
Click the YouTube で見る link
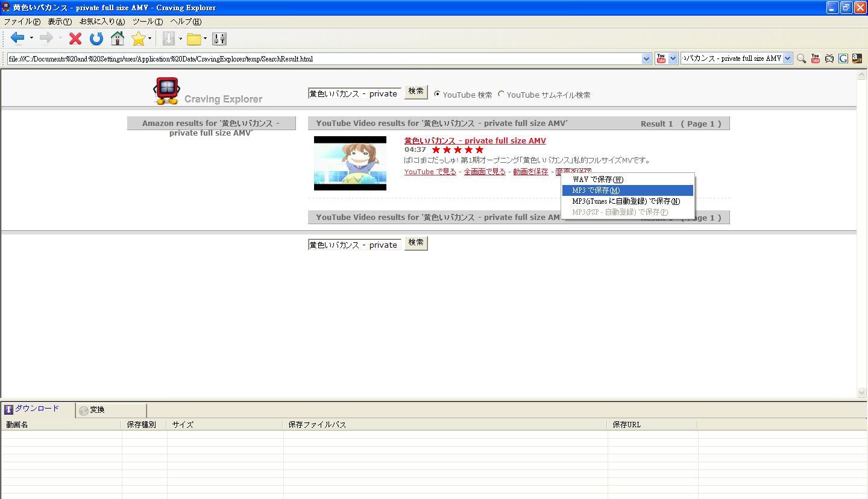pos(430,172)
